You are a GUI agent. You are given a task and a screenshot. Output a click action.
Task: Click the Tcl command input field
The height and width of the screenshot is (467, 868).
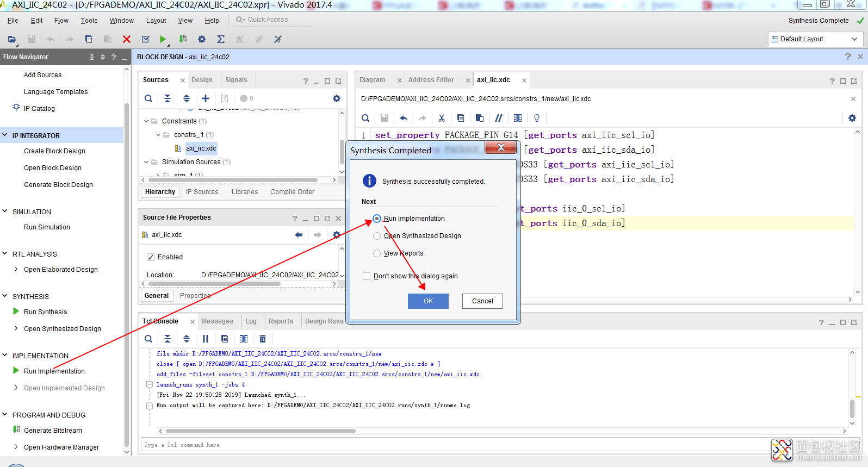454,445
